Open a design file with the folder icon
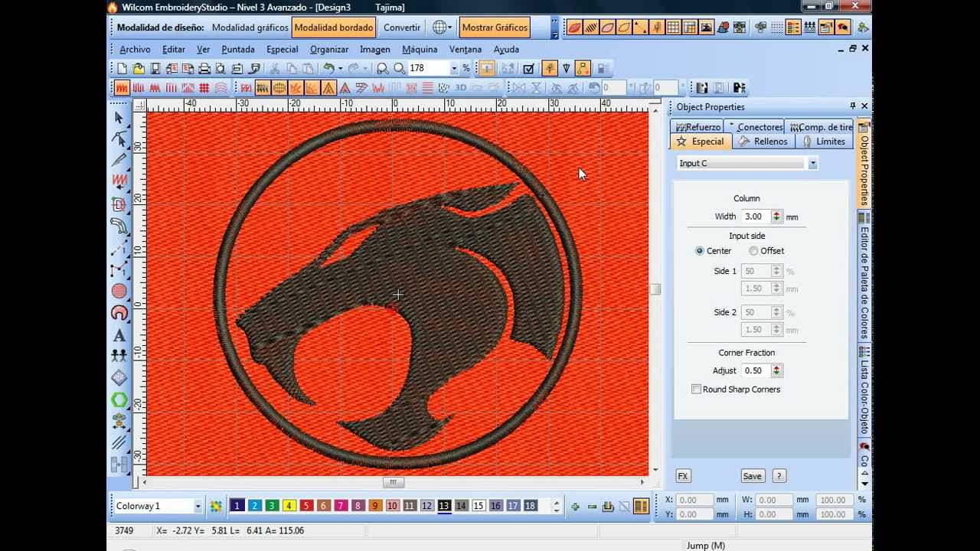The width and height of the screenshot is (980, 551). coord(139,68)
